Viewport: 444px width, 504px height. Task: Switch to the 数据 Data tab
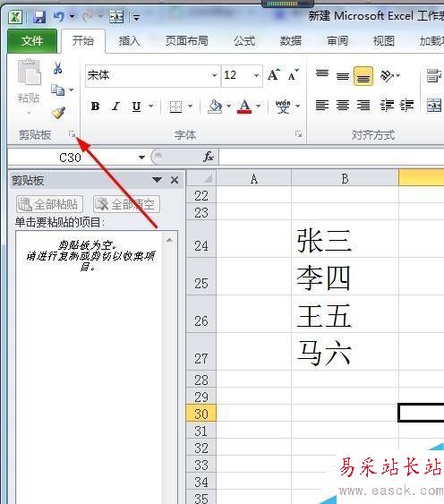click(291, 41)
